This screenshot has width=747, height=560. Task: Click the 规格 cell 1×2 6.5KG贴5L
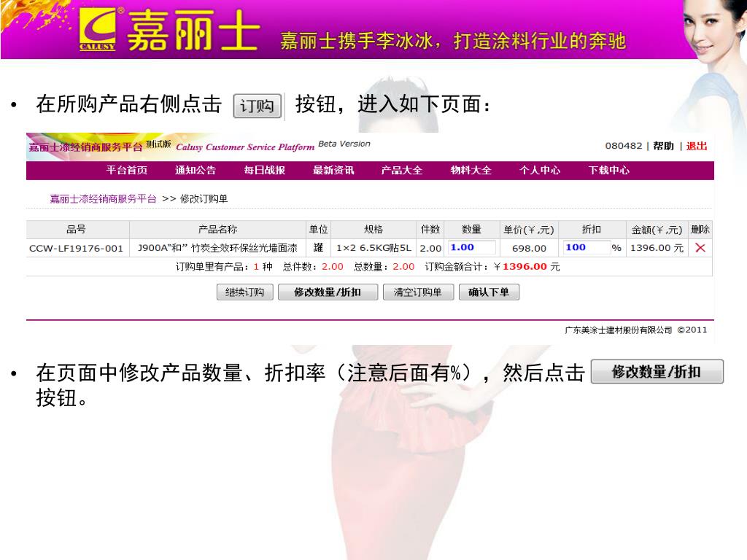pyautogui.click(x=373, y=248)
